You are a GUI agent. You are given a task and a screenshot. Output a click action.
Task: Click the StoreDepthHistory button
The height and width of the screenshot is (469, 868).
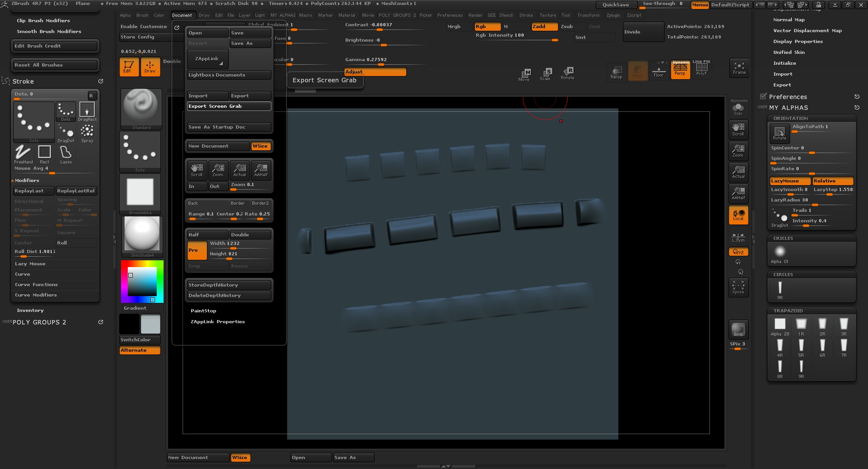(229, 285)
